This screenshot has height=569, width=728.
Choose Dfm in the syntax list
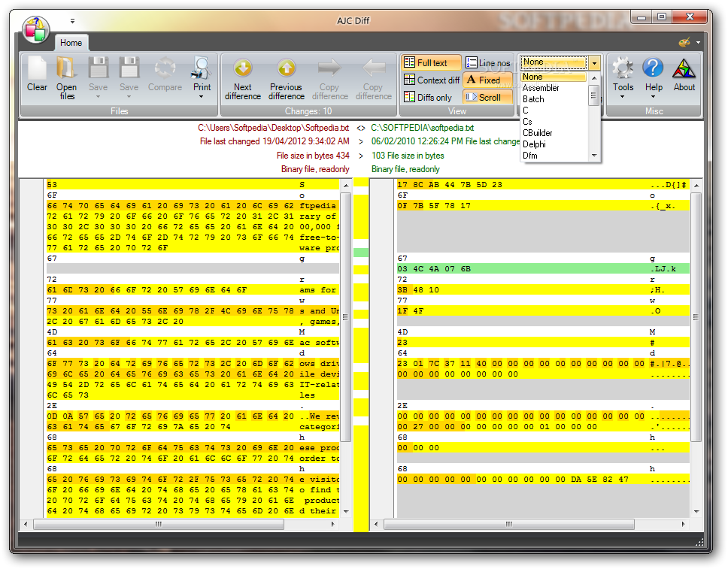[554, 156]
